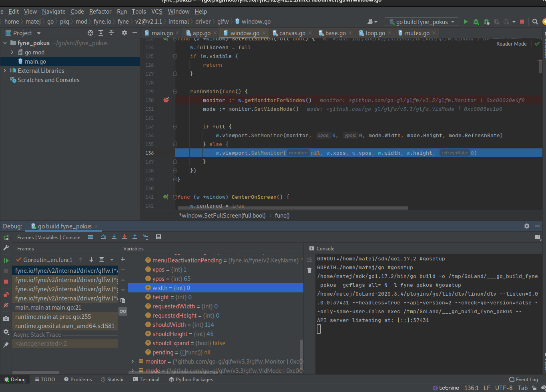Click Step Out up-arrow icon
Screen dimensions: 546x392
tap(135, 237)
